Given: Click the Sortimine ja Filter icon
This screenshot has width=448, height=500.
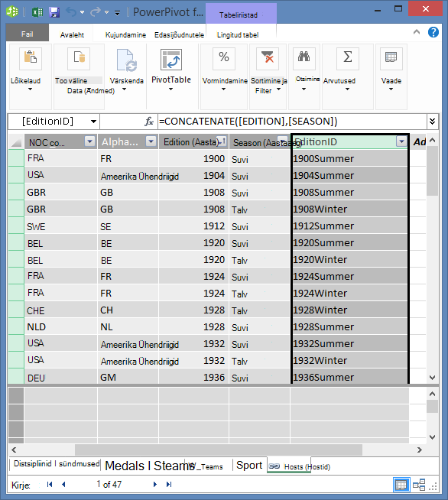Looking at the screenshot, I should 268,58.
